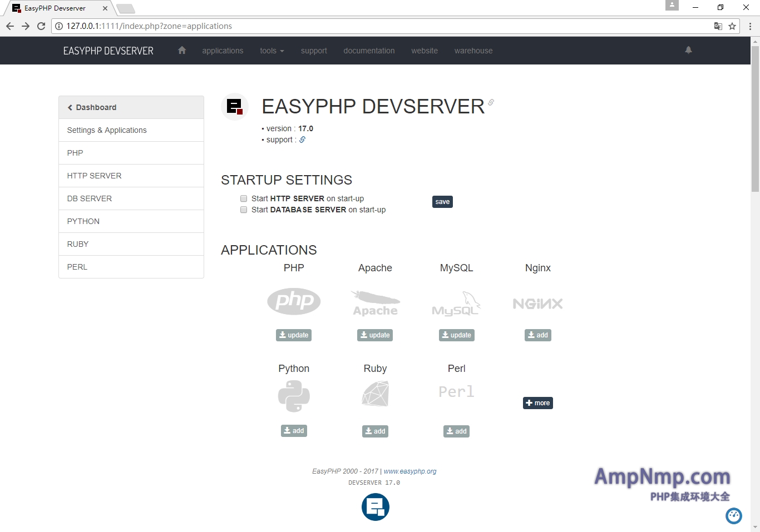This screenshot has height=532, width=760.
Task: Open the documentation nav item
Action: [x=369, y=51]
